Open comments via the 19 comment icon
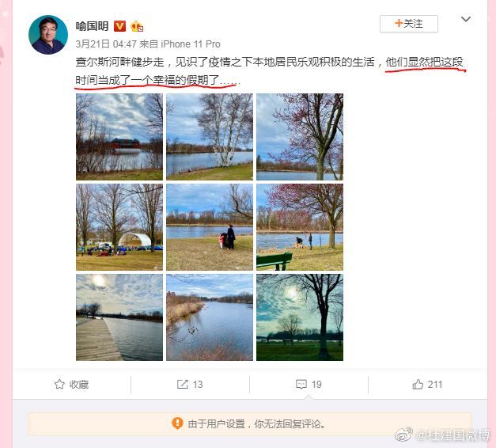 [301, 384]
